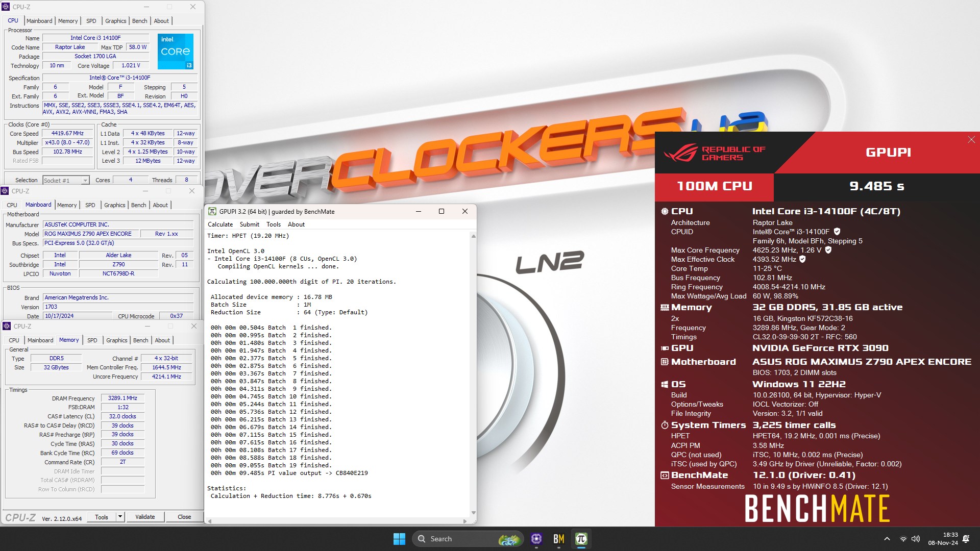Click the System Timers clock icon
The image size is (980, 551).
[665, 425]
